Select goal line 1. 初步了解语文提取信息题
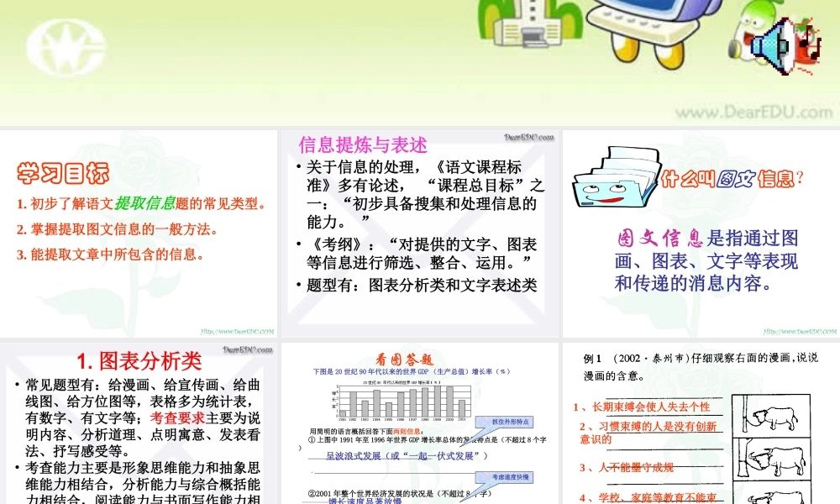The width and height of the screenshot is (840, 504). tap(141, 203)
